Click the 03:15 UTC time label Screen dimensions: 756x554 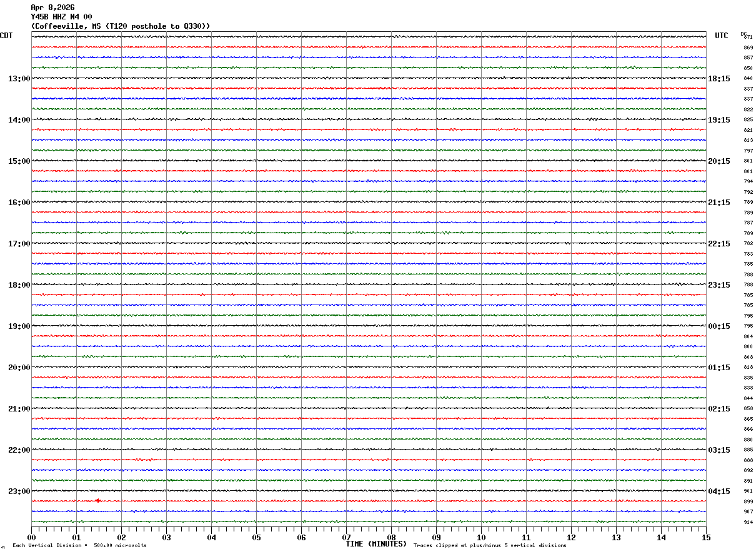coord(719,450)
